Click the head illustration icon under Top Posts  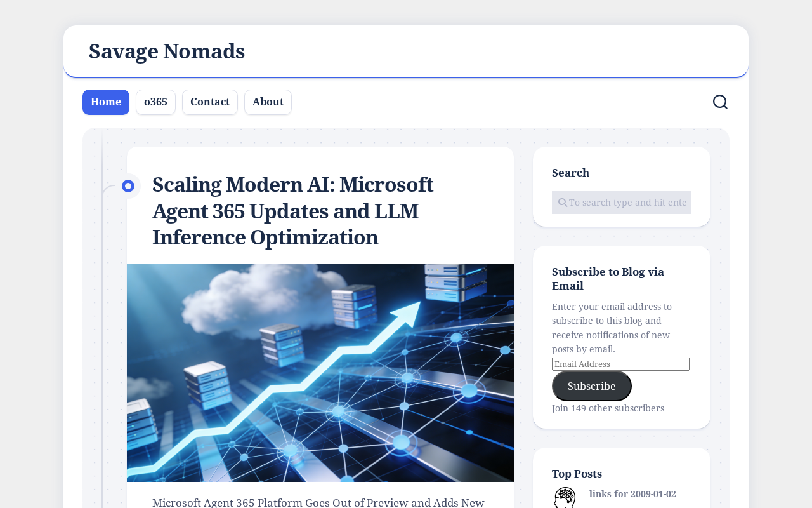[x=565, y=497]
